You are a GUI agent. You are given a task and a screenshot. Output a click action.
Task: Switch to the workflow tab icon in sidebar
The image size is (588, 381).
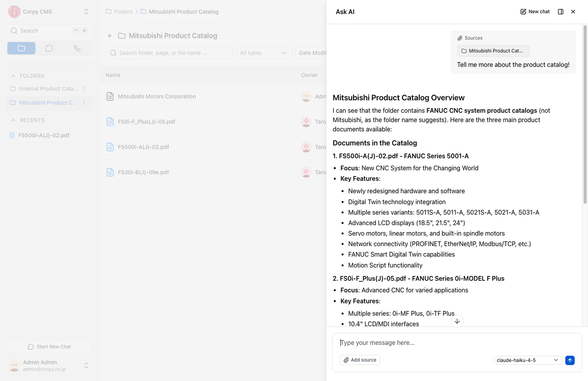click(x=77, y=48)
